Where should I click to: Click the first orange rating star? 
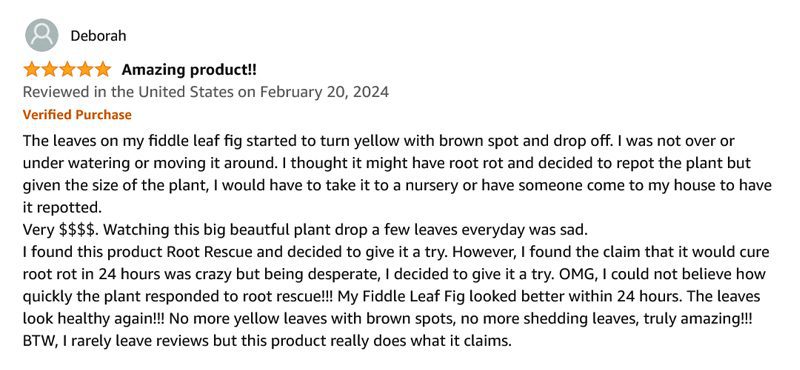[x=32, y=69]
